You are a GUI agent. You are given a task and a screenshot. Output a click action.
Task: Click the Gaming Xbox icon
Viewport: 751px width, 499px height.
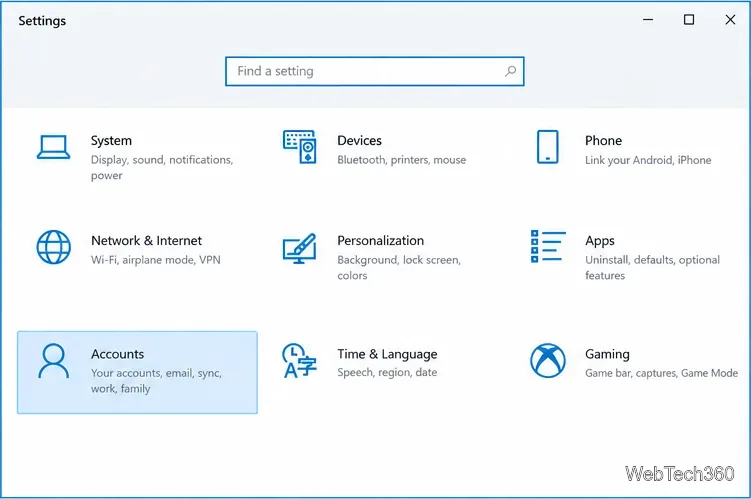[x=548, y=361]
